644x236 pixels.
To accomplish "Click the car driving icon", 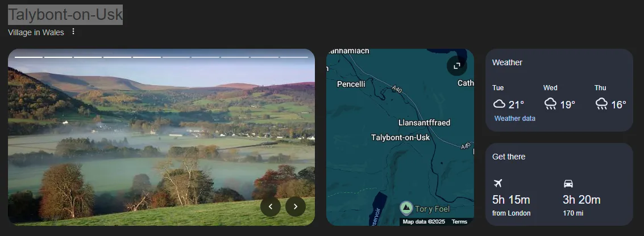I will [x=568, y=183].
